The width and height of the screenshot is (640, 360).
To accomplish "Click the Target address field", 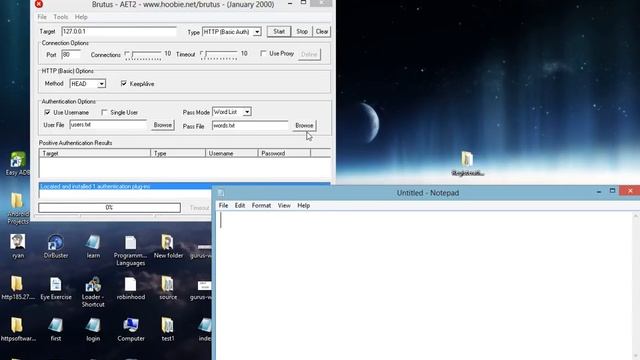I will point(119,31).
